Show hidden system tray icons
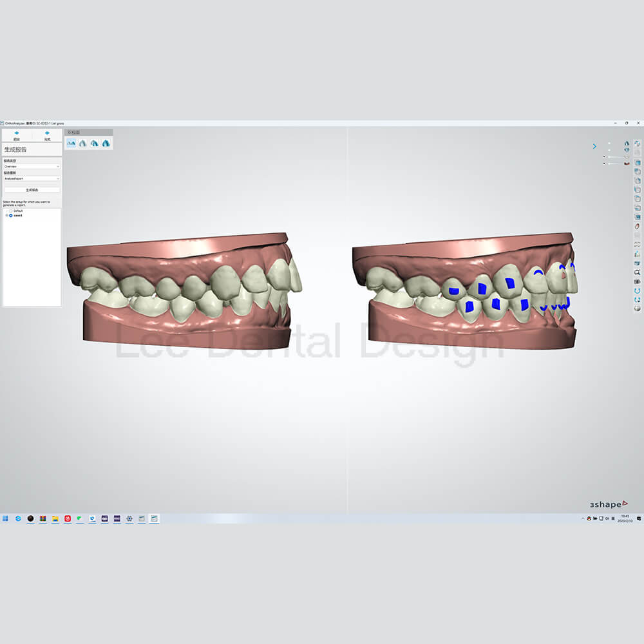The height and width of the screenshot is (644, 644). tap(583, 518)
